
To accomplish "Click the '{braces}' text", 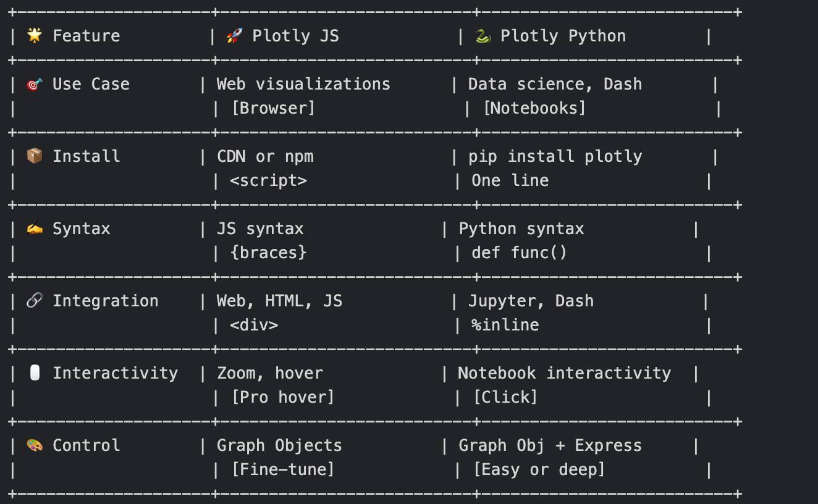I will [x=268, y=253].
